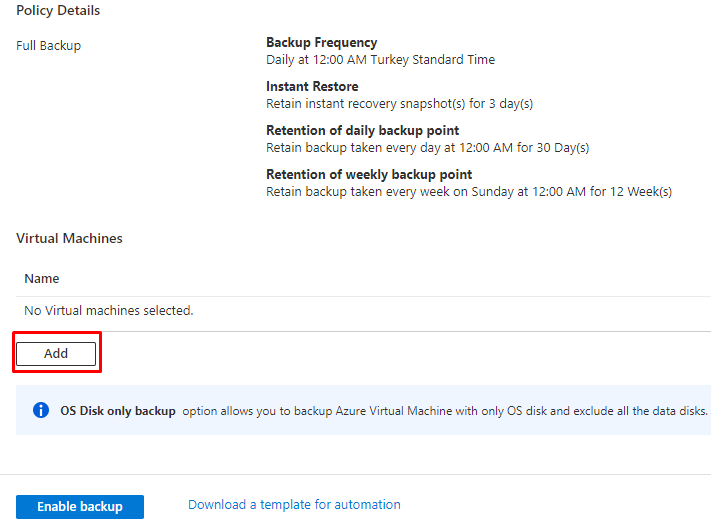This screenshot has width=711, height=530.
Task: Click the Virtual Machines section heading
Action: coord(69,238)
